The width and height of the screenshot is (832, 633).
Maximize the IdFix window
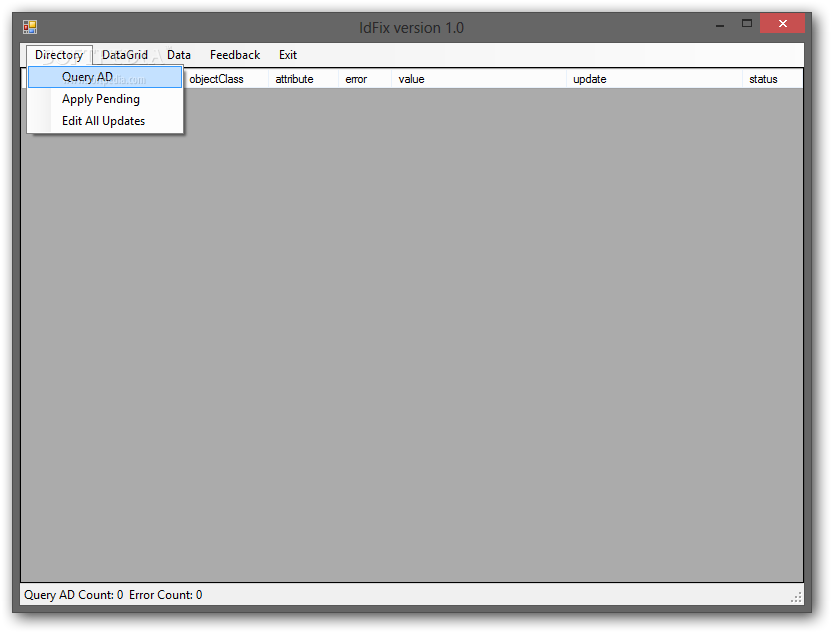coord(747,23)
